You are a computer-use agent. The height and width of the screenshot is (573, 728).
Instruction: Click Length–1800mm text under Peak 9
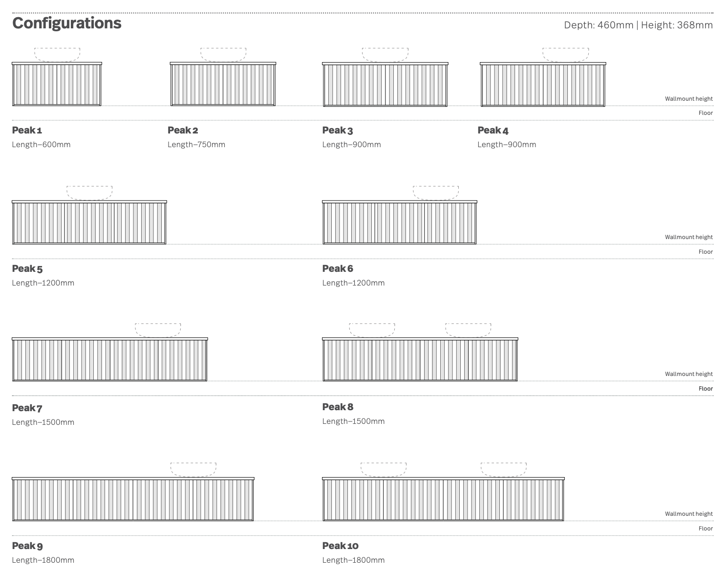[x=43, y=560]
